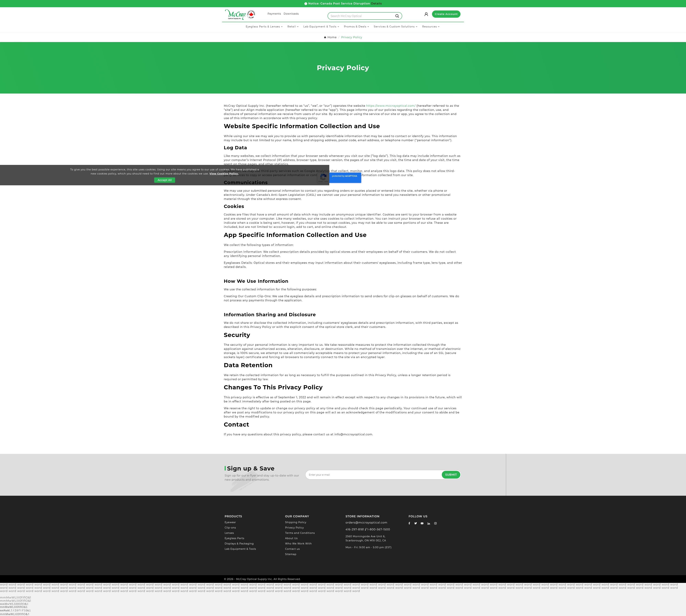Click Privacy Policy breadcrumb
Image resolution: width=686 pixels, height=616 pixels.
[x=351, y=37]
